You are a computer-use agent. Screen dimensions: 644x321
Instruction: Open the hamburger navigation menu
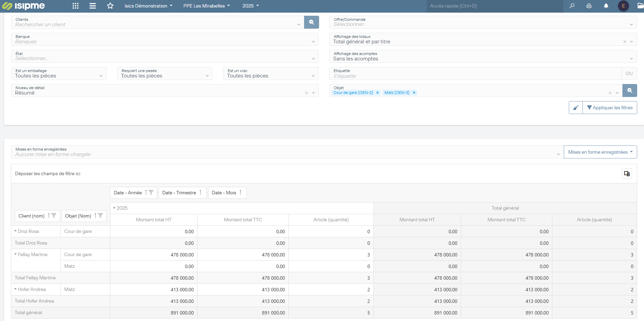(x=93, y=6)
